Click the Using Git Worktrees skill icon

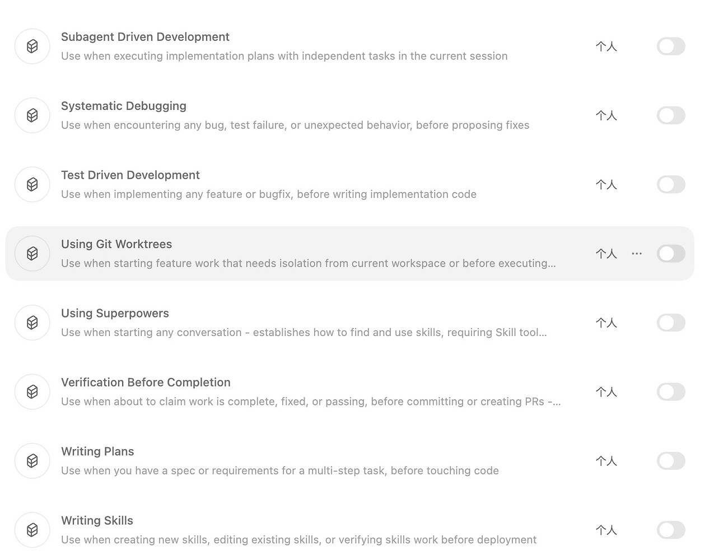[32, 254]
